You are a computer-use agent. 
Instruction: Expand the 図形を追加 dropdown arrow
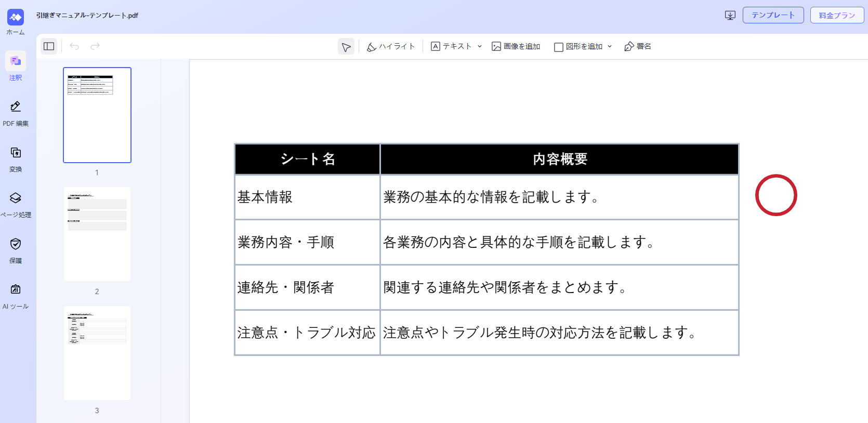[610, 46]
